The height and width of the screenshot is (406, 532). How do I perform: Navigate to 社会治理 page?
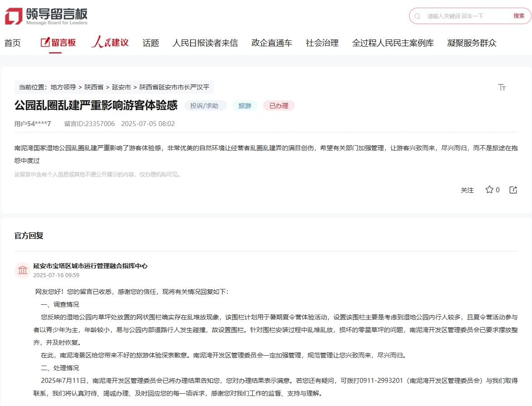[322, 43]
